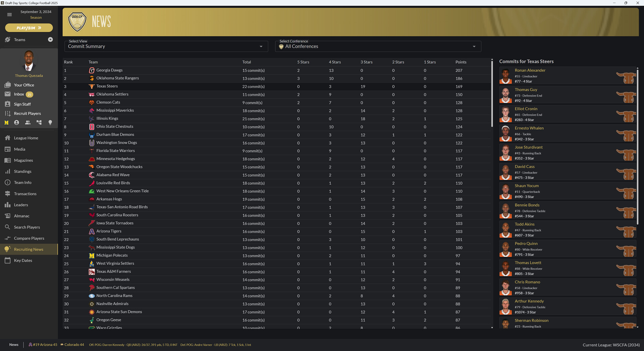Open the hamburger menu at top left
Screen dimensions: 644x351
pyautogui.click(x=9, y=14)
